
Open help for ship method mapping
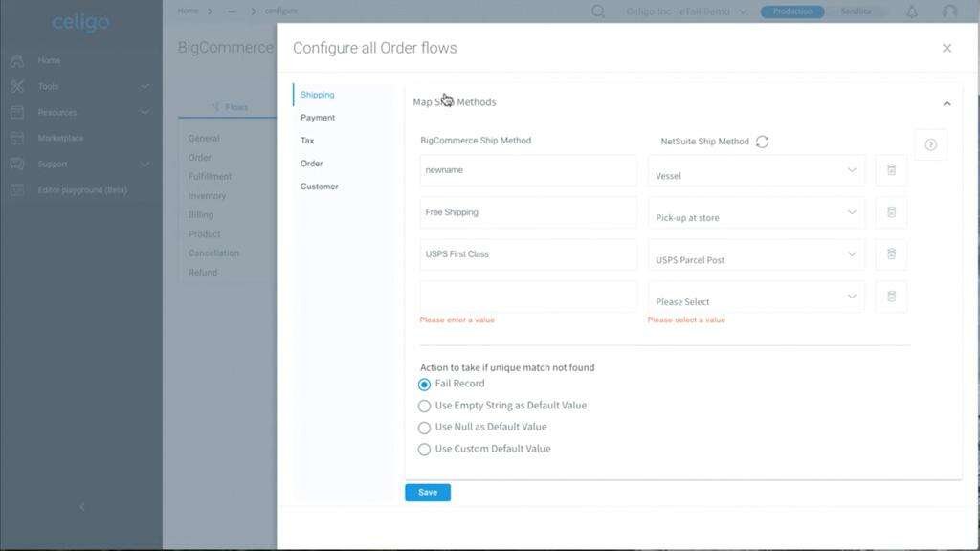pyautogui.click(x=930, y=145)
